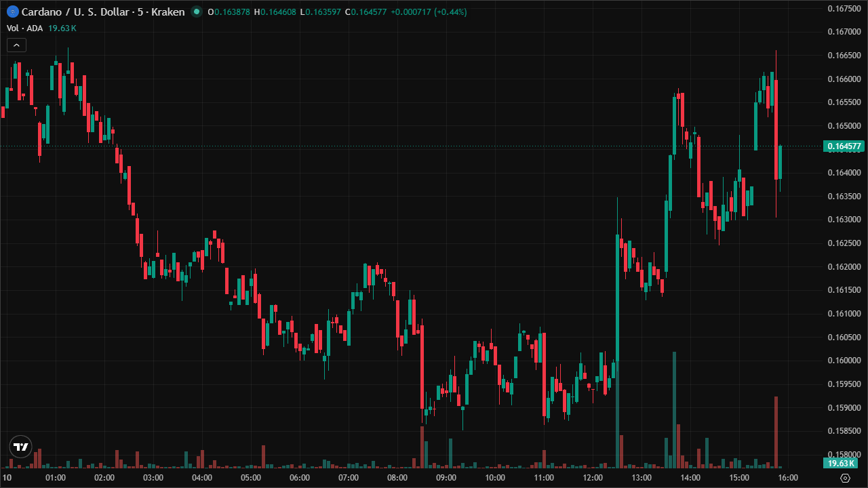This screenshot has height=488, width=868.
Task: Click the 0.165000 price axis label
Action: [844, 126]
